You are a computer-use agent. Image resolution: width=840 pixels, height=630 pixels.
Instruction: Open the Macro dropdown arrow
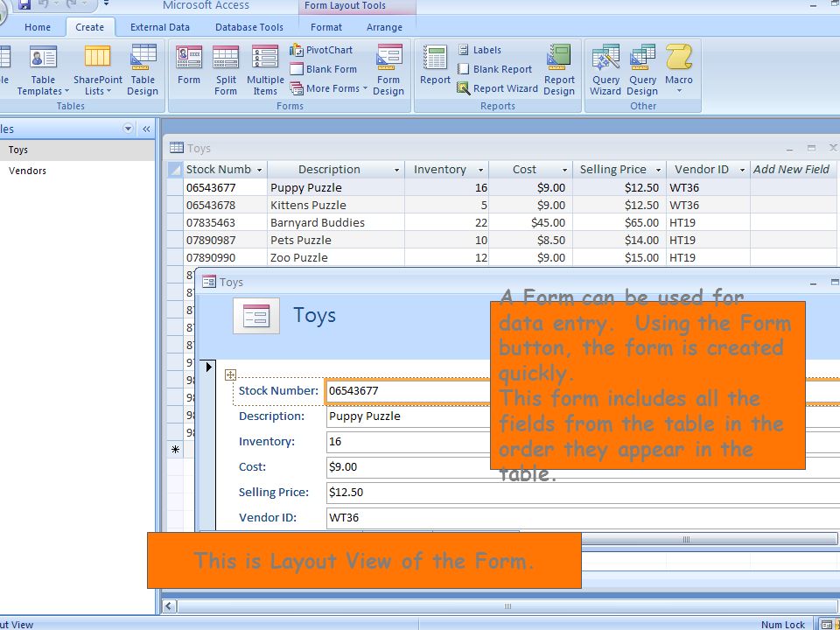click(x=679, y=91)
